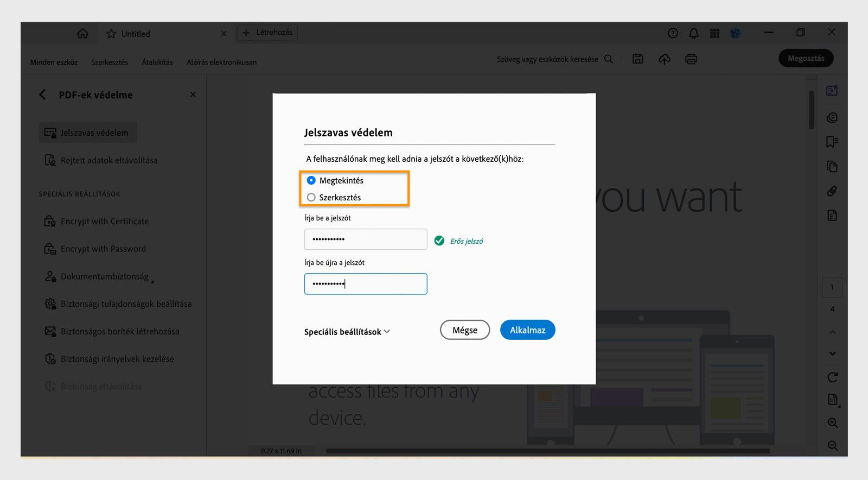The width and height of the screenshot is (868, 480).
Task: Click the search magnifier icon
Action: coord(609,59)
